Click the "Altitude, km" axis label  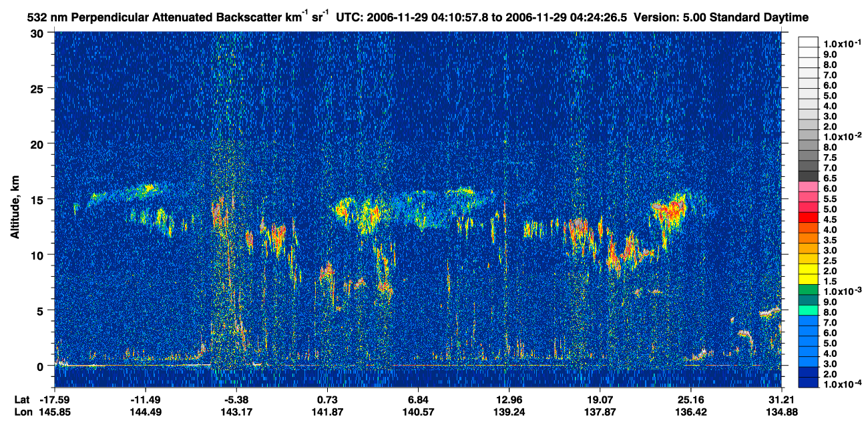[x=15, y=209]
